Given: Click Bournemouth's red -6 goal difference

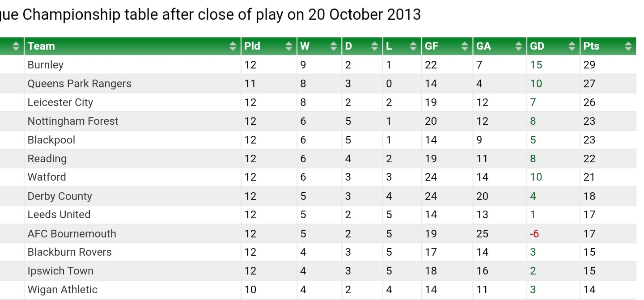Looking at the screenshot, I should point(534,233).
